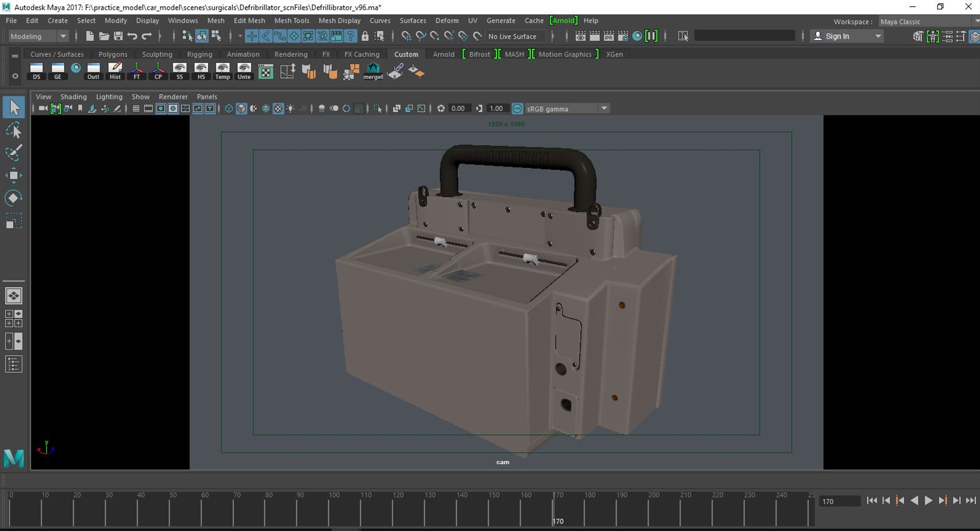Play the animation backwards
This screenshot has width=980, height=531.
(914, 500)
